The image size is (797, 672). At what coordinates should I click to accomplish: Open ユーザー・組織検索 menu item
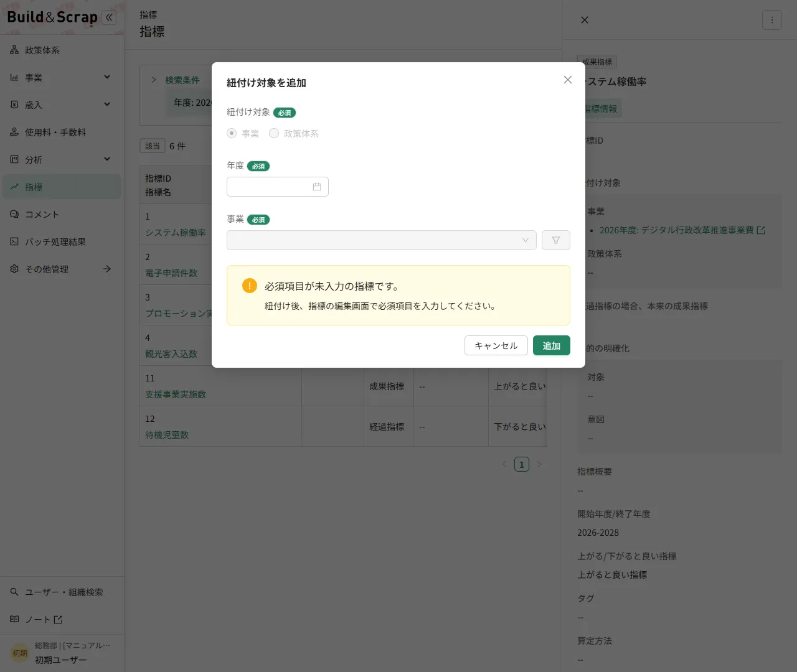(62, 592)
